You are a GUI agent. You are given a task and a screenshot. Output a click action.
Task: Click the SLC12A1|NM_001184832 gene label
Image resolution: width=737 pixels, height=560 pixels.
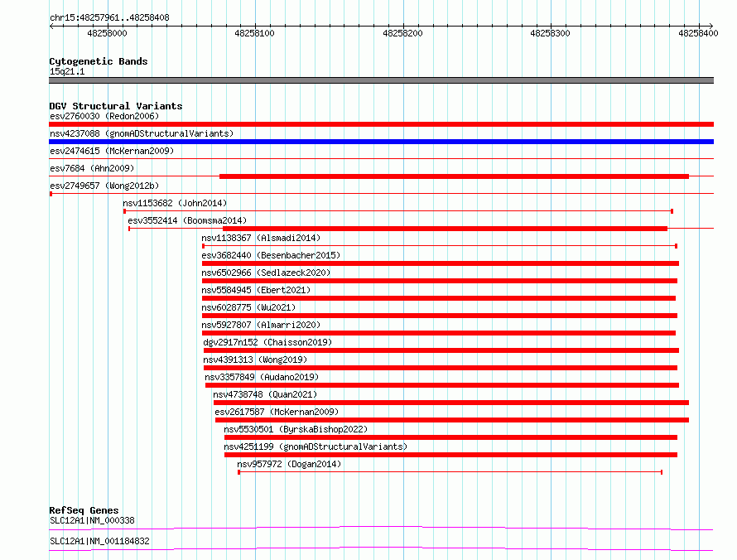coord(99,541)
